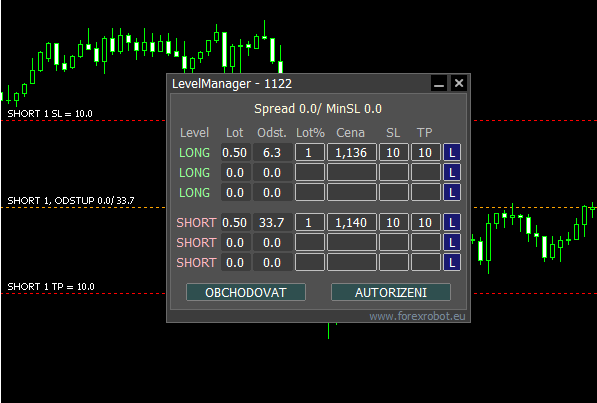
Task: Click Lot% field of first LONG row
Action: [x=310, y=152]
